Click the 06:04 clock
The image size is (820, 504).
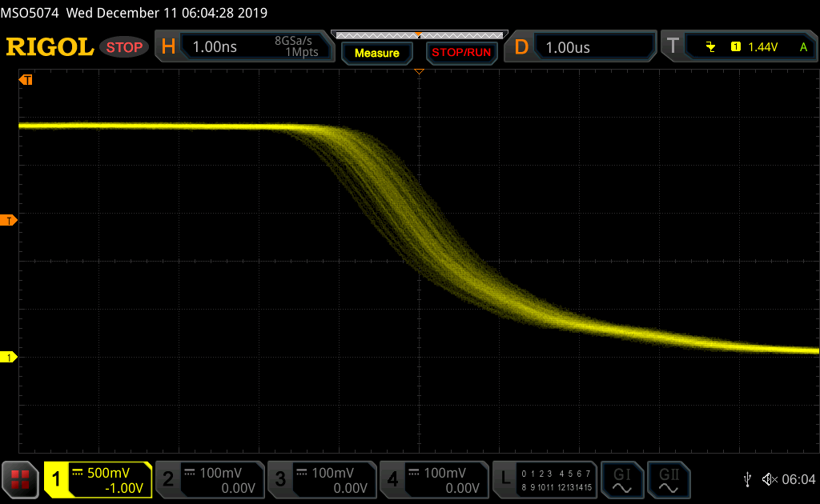click(798, 479)
